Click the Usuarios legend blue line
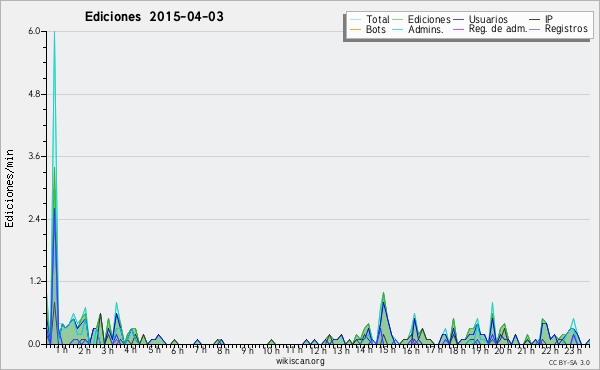The image size is (600, 370). [458, 20]
